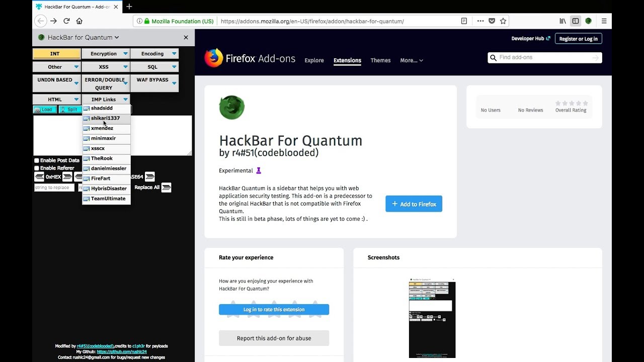
Task: Enable Referer checkbox
Action: (37, 168)
